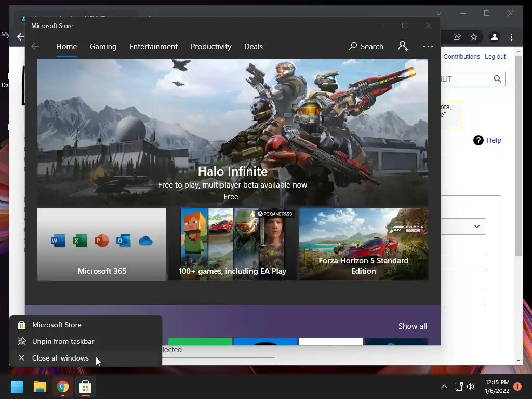Open Microsoft Store search

pyautogui.click(x=366, y=46)
